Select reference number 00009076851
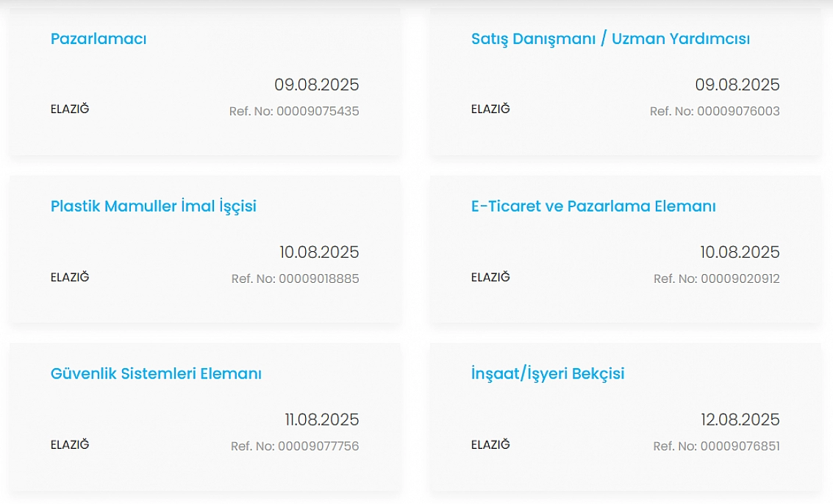 [716, 446]
